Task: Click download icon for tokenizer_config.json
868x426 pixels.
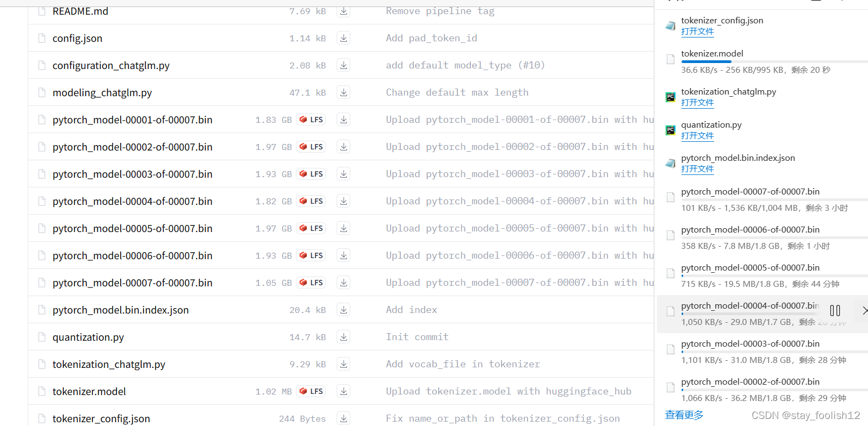Action: pos(344,418)
